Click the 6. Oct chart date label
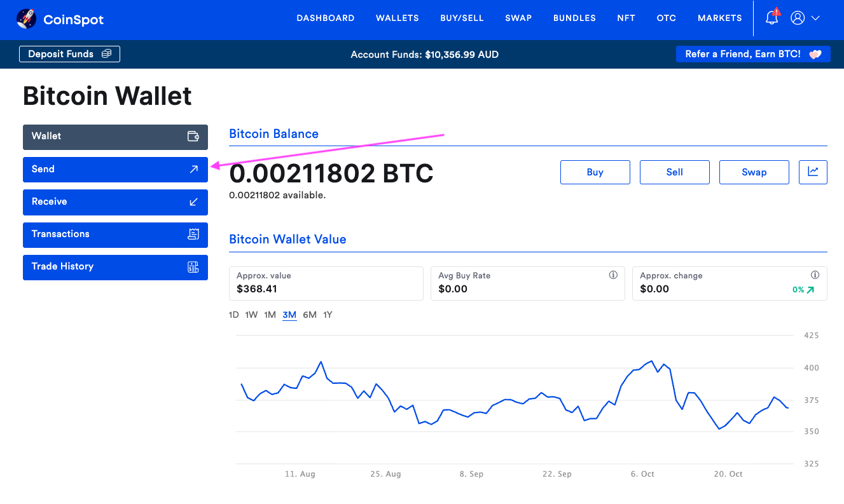The image size is (844, 504). pos(643,474)
